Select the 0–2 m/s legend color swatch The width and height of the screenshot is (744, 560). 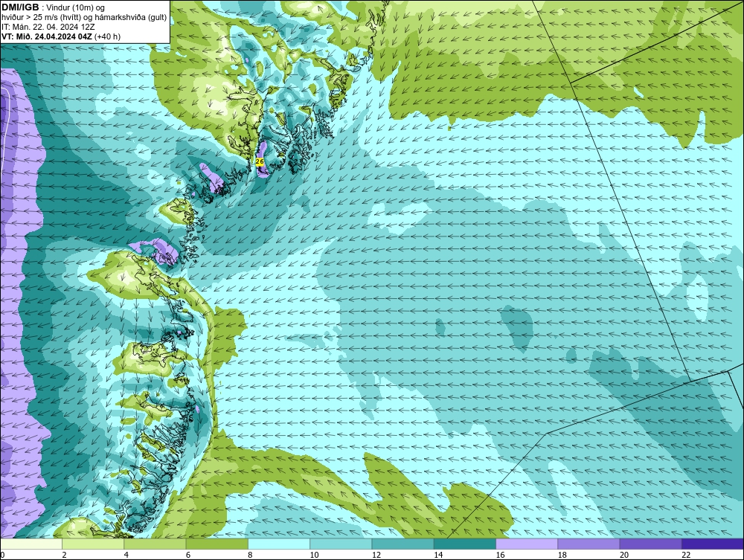(31, 544)
